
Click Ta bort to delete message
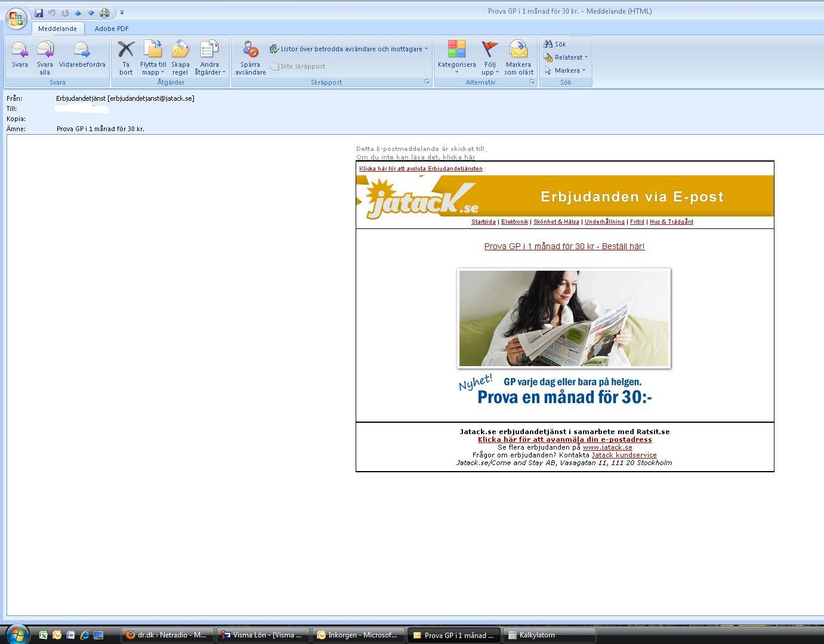pos(126,57)
